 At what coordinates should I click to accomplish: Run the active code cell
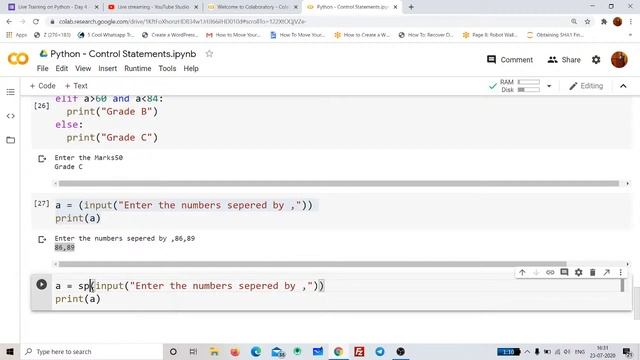click(42, 284)
